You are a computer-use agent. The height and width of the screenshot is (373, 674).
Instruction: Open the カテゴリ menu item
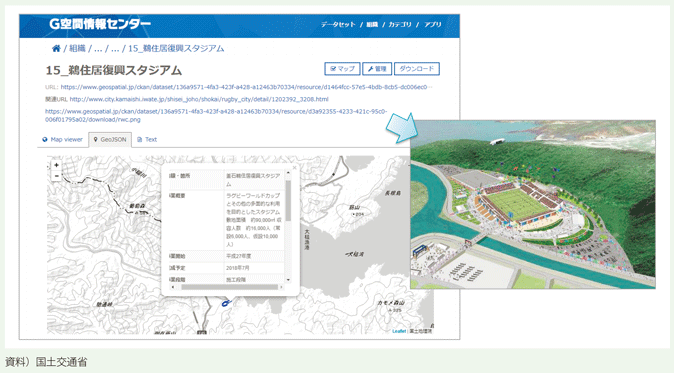click(x=400, y=24)
